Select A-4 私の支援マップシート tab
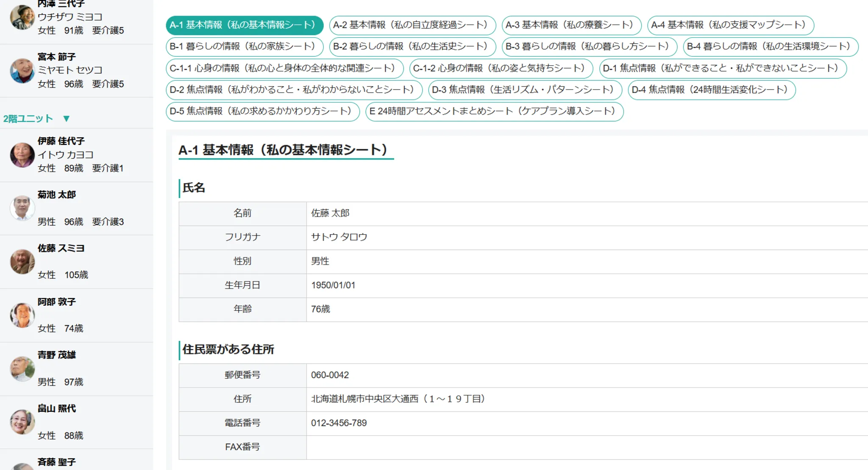The image size is (868, 470). tap(730, 25)
